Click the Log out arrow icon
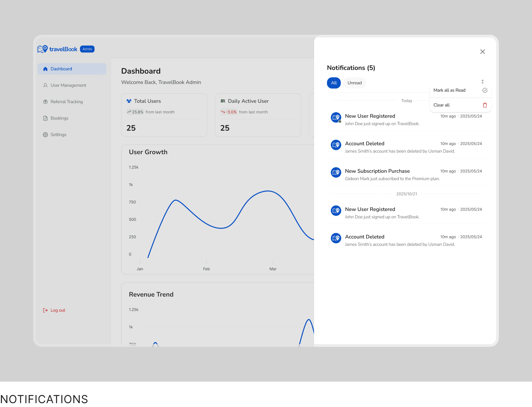This screenshot has width=532, height=407. [45, 310]
